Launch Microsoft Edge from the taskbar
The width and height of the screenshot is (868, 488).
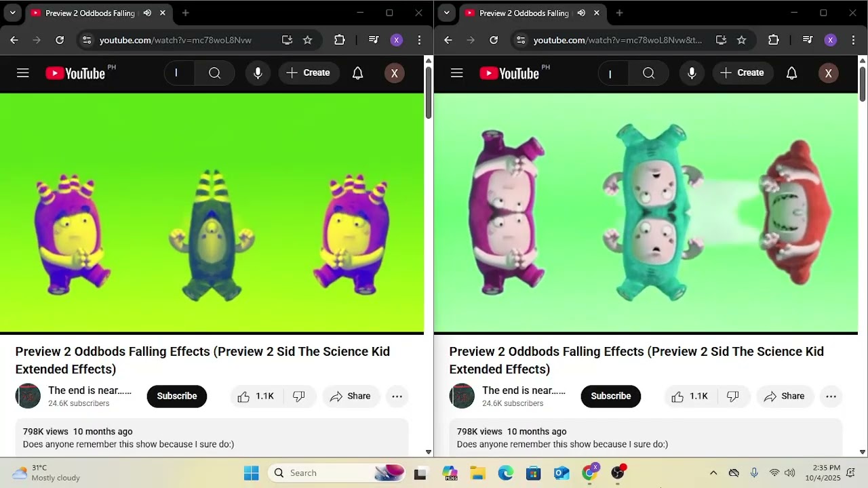(x=505, y=473)
